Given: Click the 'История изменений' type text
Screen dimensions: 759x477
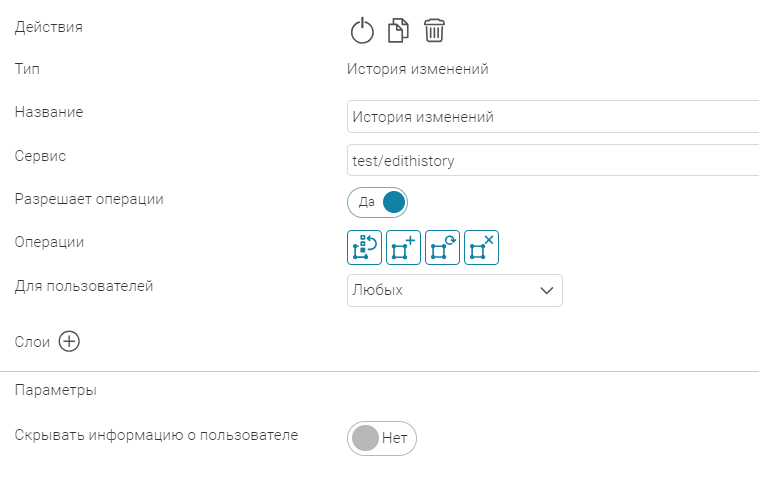Looking at the screenshot, I should [418, 69].
